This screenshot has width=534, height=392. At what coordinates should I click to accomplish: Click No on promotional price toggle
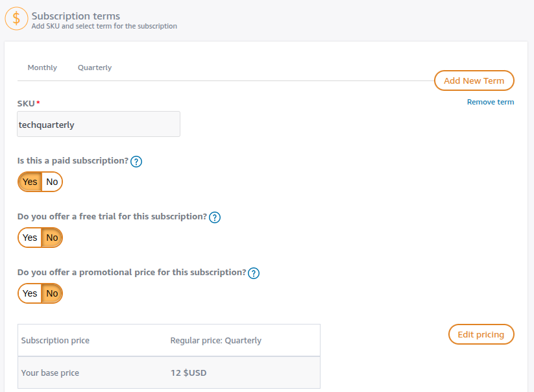[51, 293]
